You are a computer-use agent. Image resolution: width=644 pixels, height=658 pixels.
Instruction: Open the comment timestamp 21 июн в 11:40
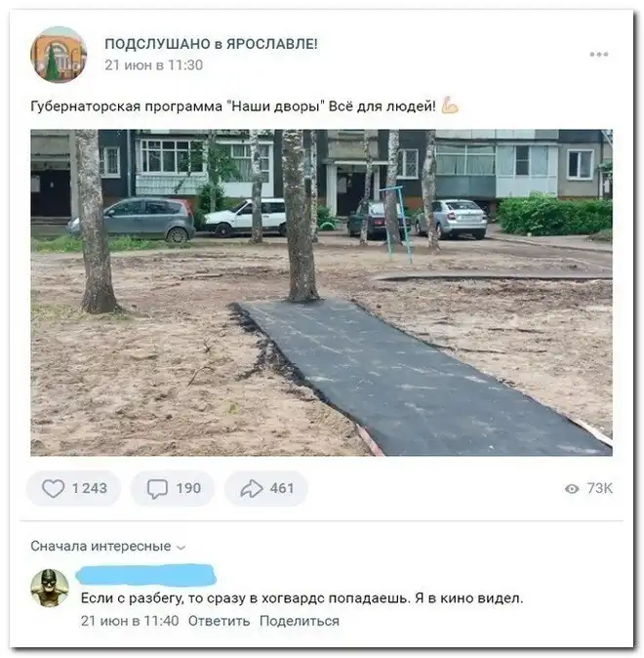click(130, 621)
